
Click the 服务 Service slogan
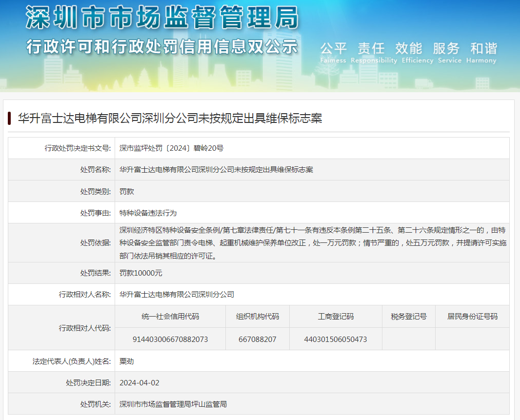pos(450,52)
